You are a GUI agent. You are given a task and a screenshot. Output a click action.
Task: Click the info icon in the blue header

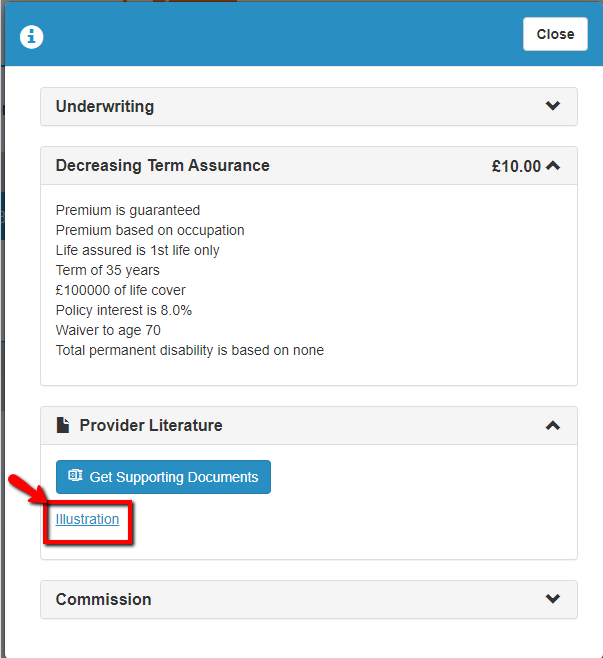tap(33, 36)
